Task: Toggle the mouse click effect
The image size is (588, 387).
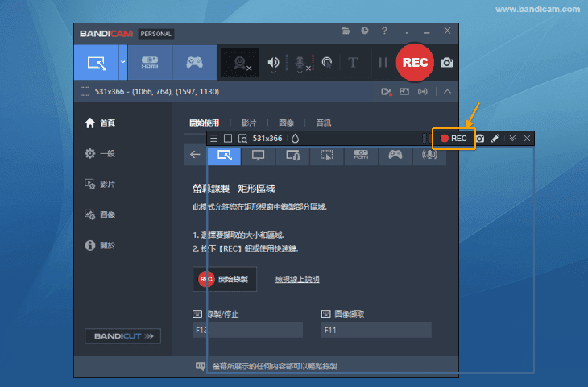Action: (x=327, y=62)
